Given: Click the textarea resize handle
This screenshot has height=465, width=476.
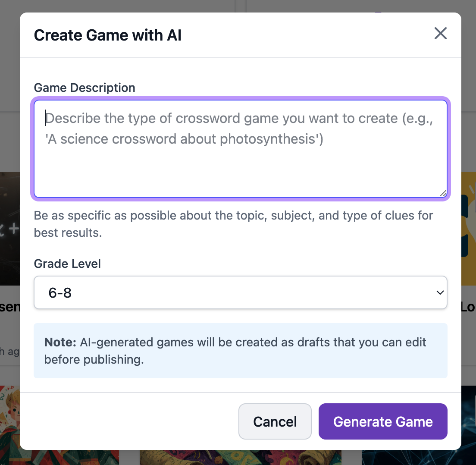Looking at the screenshot, I should 444,193.
